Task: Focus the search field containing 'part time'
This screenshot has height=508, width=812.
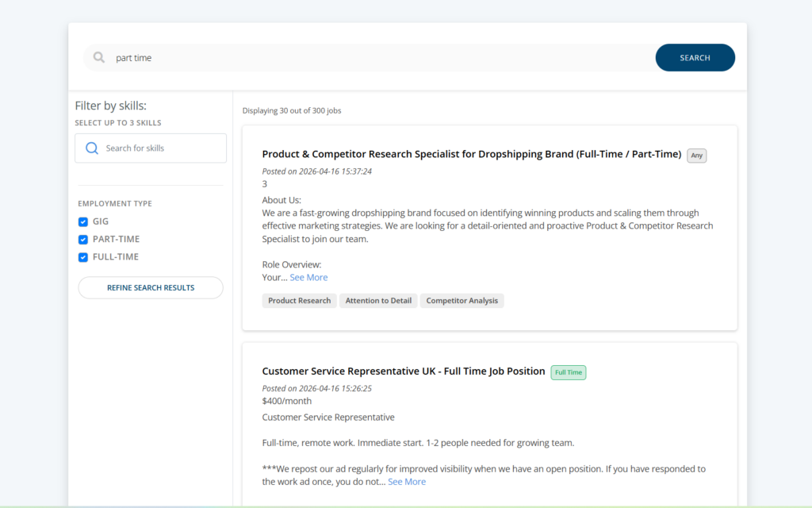Action: (381, 58)
